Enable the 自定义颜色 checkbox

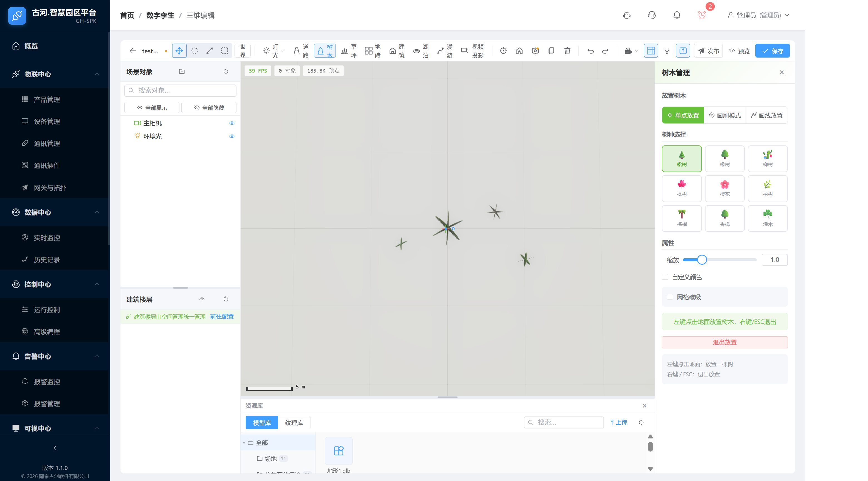(x=665, y=277)
